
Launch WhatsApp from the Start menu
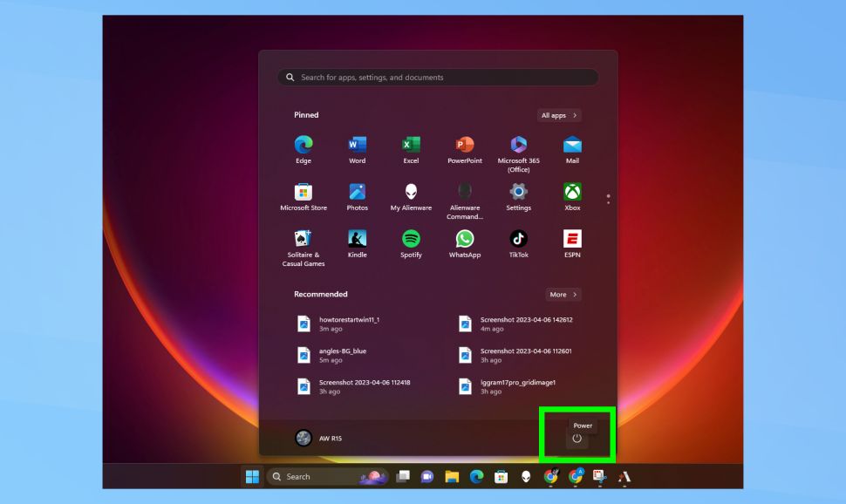465,244
